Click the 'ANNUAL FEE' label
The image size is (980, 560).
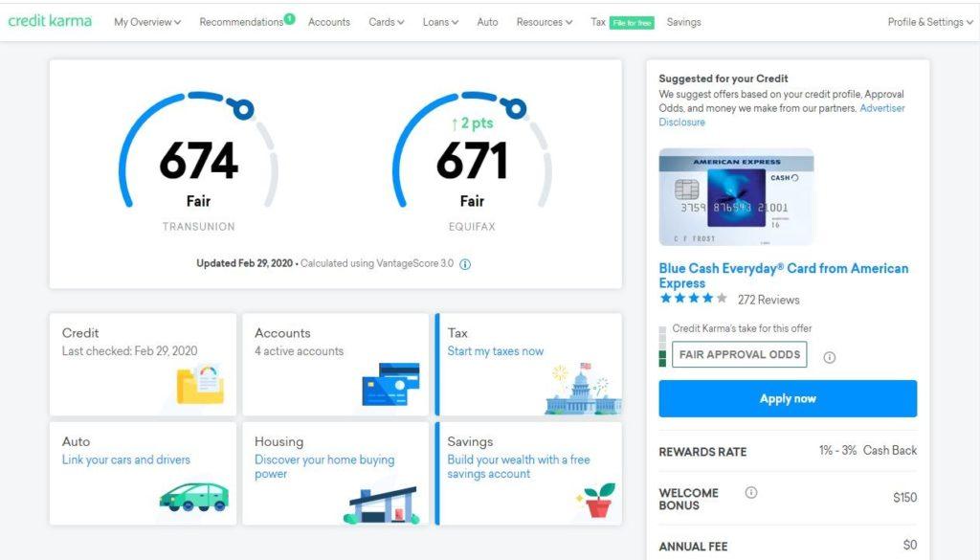pyautogui.click(x=693, y=547)
